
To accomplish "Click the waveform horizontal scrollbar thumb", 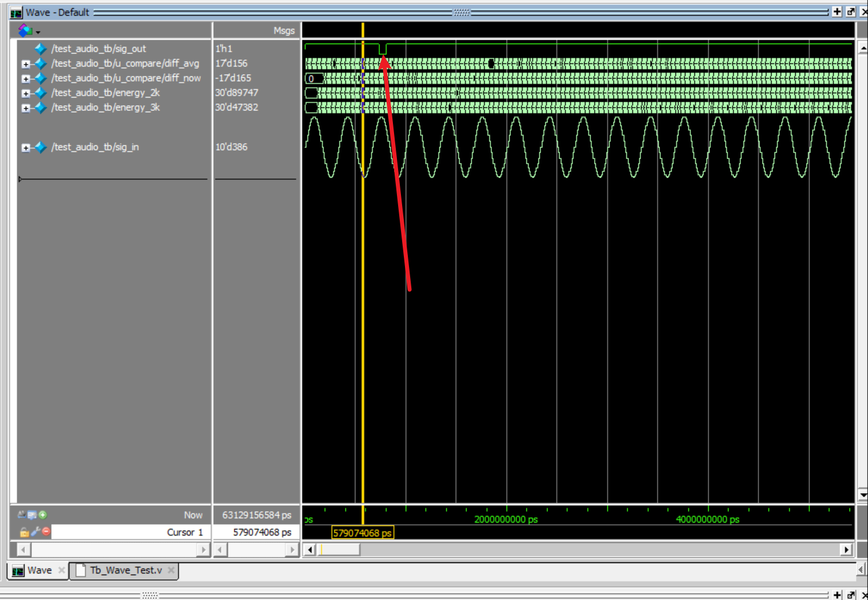I will [340, 549].
